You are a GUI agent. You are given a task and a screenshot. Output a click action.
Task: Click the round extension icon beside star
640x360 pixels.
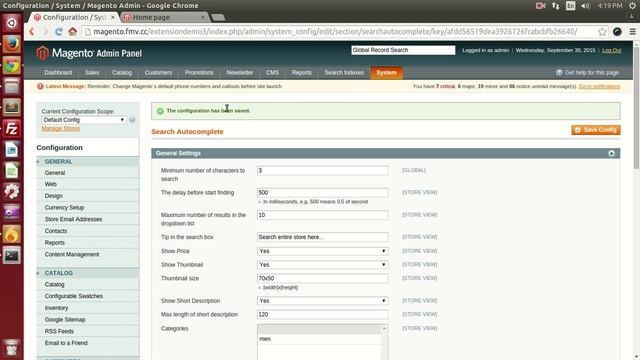[x=617, y=32]
